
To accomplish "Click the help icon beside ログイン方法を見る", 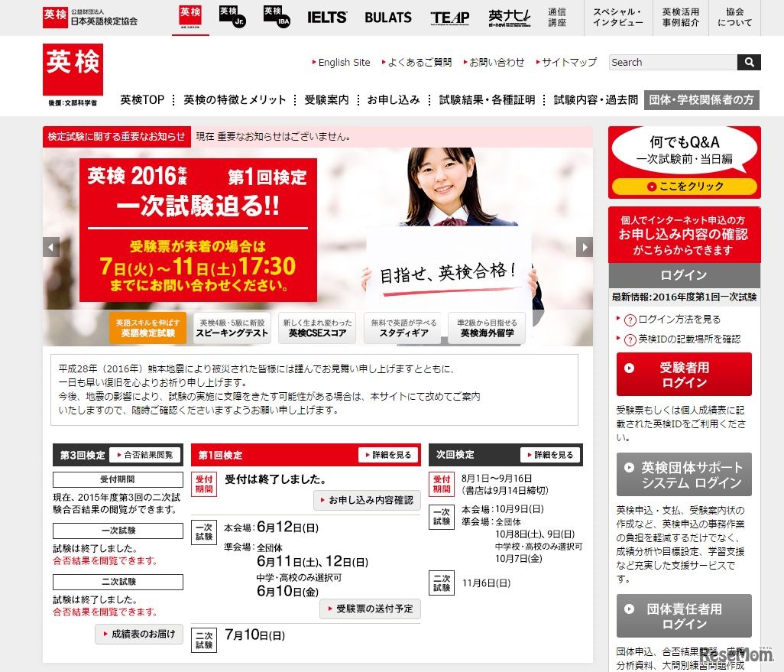I will coord(630,320).
